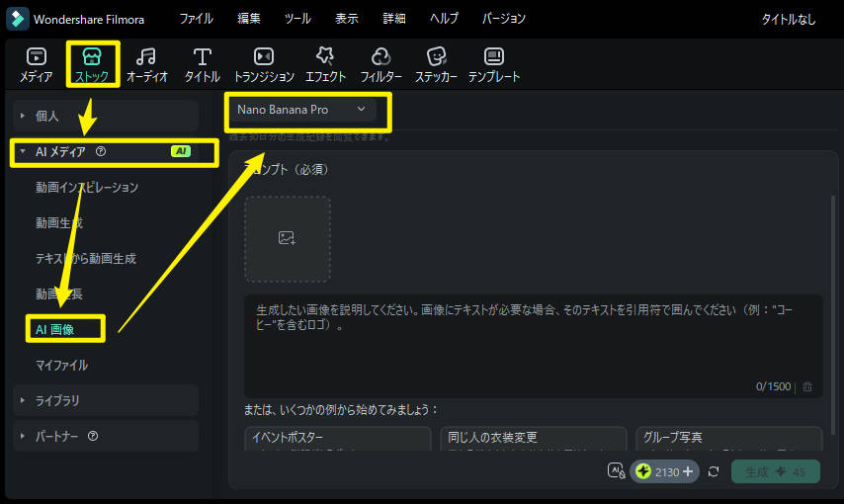Screen dimensions: 844x504
Task: Select the Stock tab (ストック)
Action: coord(92,64)
